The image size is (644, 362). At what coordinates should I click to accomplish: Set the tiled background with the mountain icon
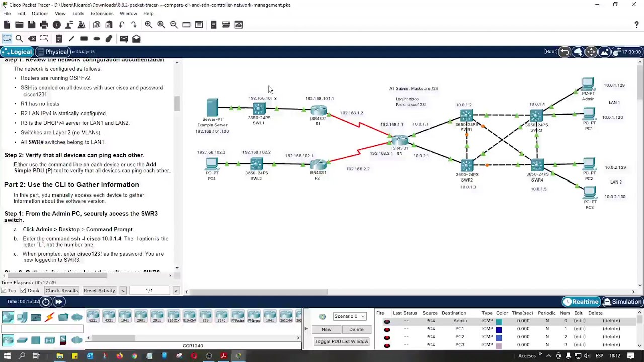[x=604, y=52]
